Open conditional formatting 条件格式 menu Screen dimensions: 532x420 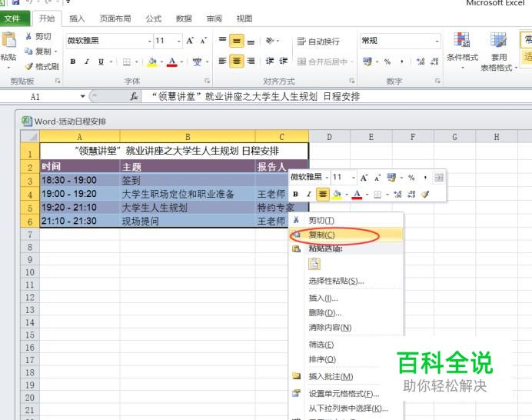pyautogui.click(x=462, y=49)
